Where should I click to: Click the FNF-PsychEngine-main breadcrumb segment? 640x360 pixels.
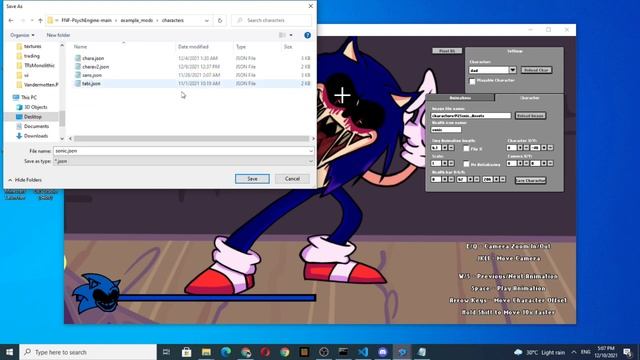[86, 20]
